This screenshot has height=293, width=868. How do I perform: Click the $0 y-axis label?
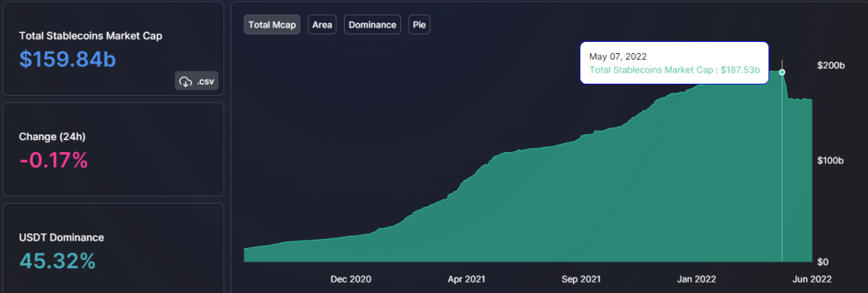[x=823, y=262]
